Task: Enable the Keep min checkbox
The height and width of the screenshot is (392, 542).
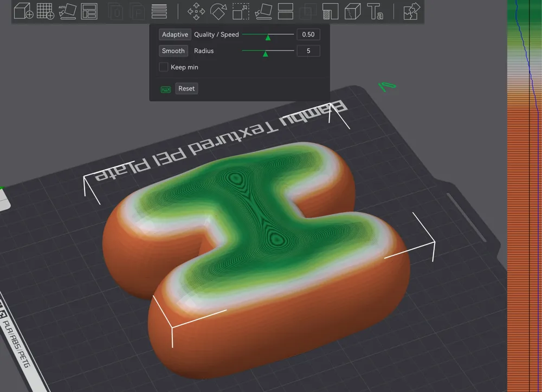Action: coord(163,67)
